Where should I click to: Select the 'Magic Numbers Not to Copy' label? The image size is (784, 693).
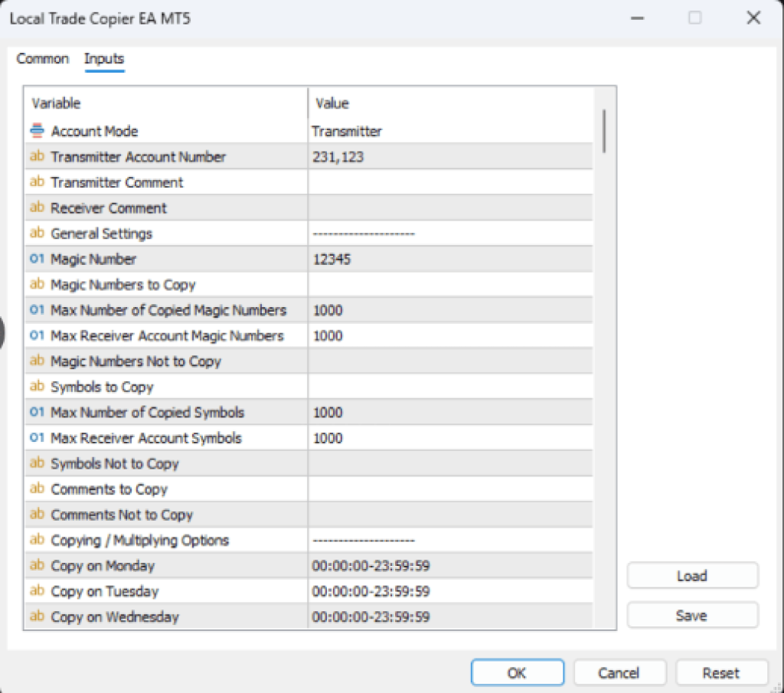tap(136, 361)
